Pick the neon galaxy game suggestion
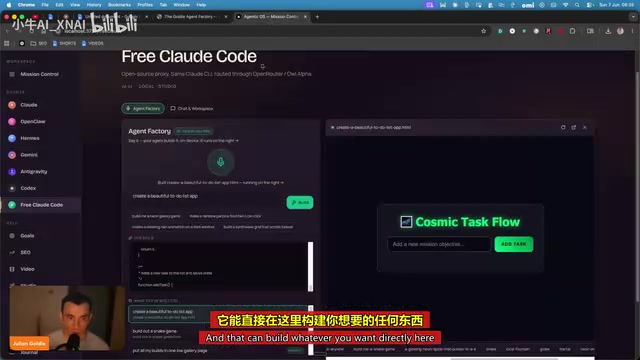This screenshot has width=640, height=360. point(156,216)
